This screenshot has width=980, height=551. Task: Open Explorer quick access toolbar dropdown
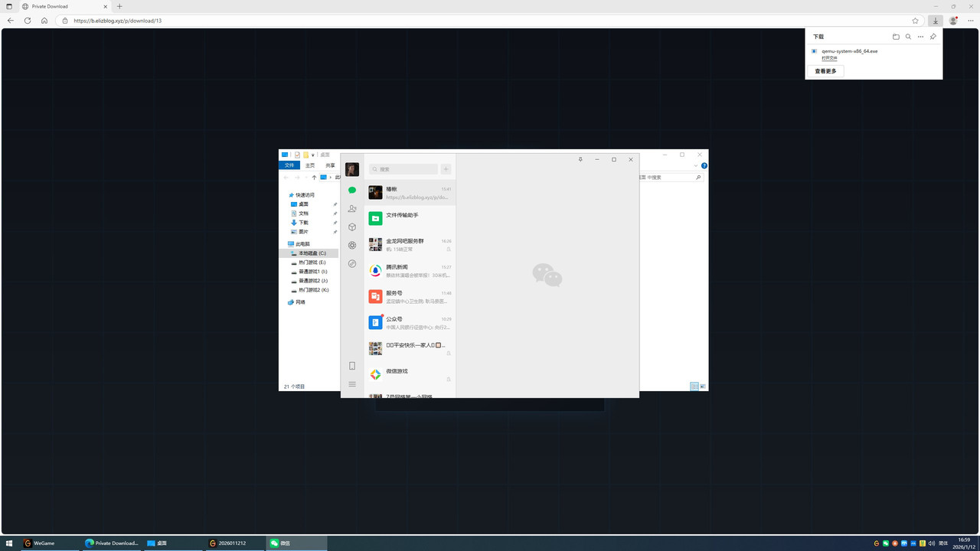point(312,155)
